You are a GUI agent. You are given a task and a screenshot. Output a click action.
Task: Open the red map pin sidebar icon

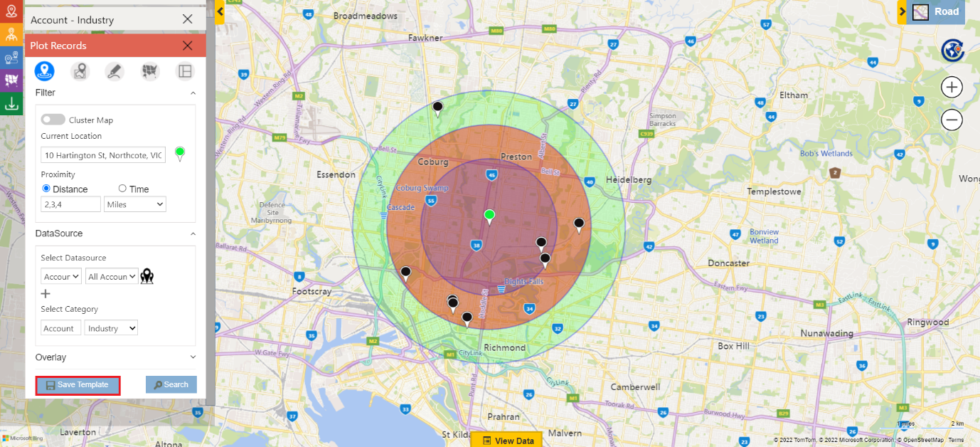point(11,11)
